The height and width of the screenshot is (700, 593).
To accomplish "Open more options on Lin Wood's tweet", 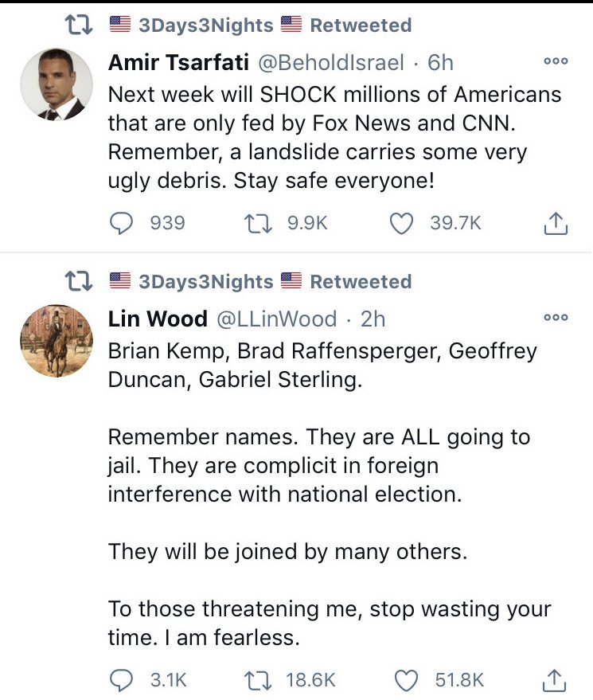I will click(x=555, y=317).
